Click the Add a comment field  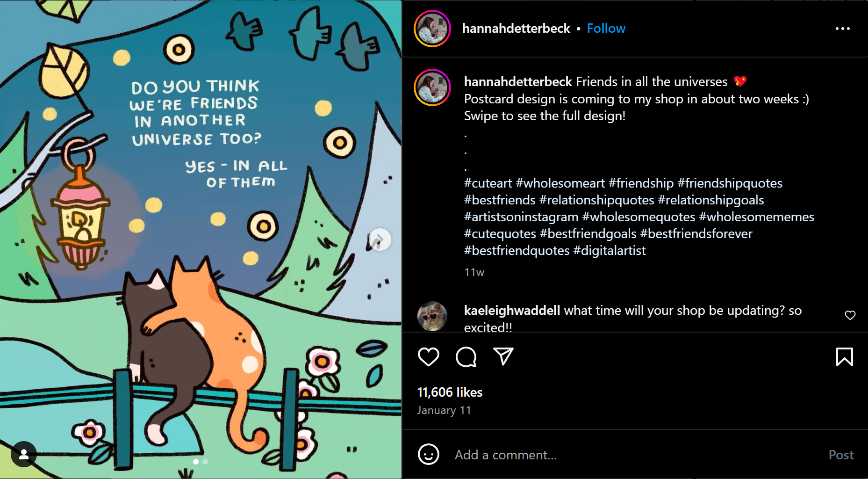tap(505, 454)
